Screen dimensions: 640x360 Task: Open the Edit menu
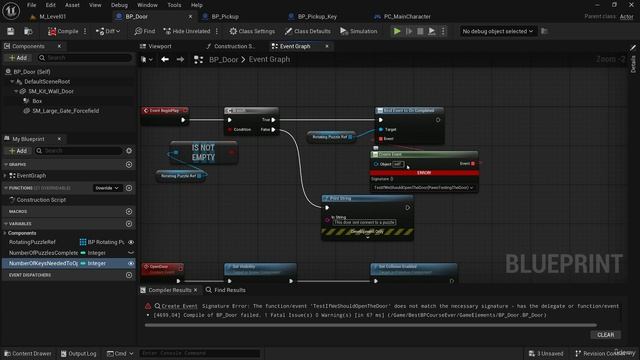point(51,5)
